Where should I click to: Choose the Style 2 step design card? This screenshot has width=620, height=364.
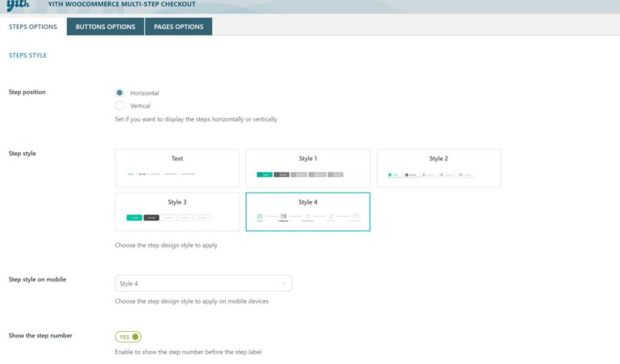[x=439, y=168]
